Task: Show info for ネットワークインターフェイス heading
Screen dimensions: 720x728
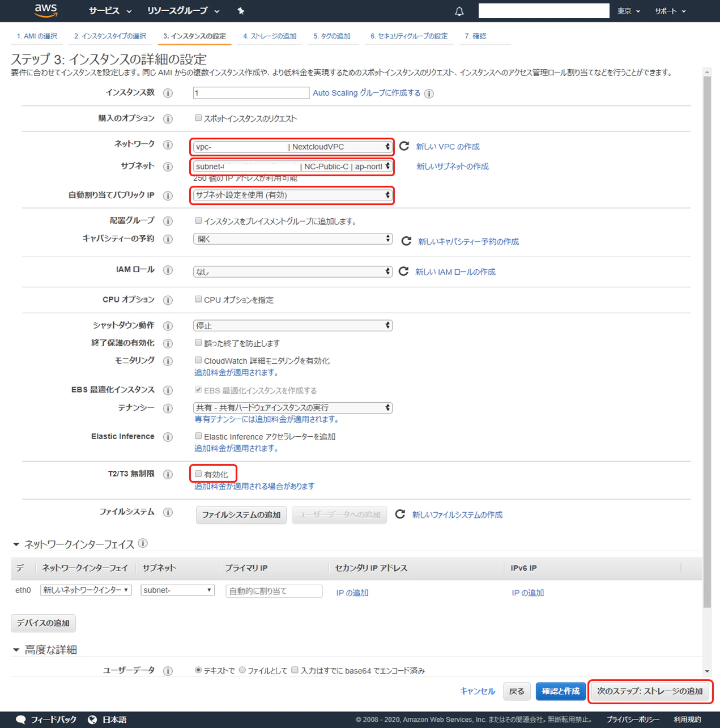Action: click(x=143, y=543)
